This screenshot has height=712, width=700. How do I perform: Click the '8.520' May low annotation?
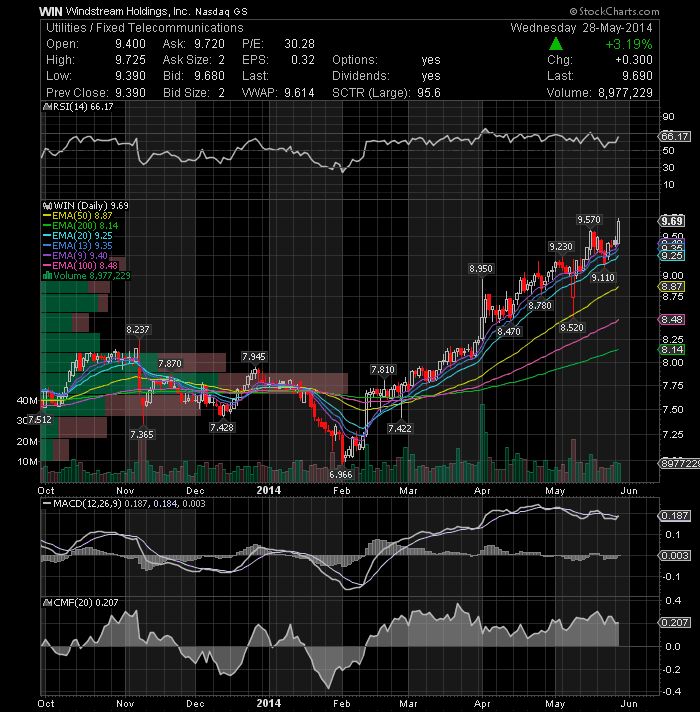[x=572, y=327]
